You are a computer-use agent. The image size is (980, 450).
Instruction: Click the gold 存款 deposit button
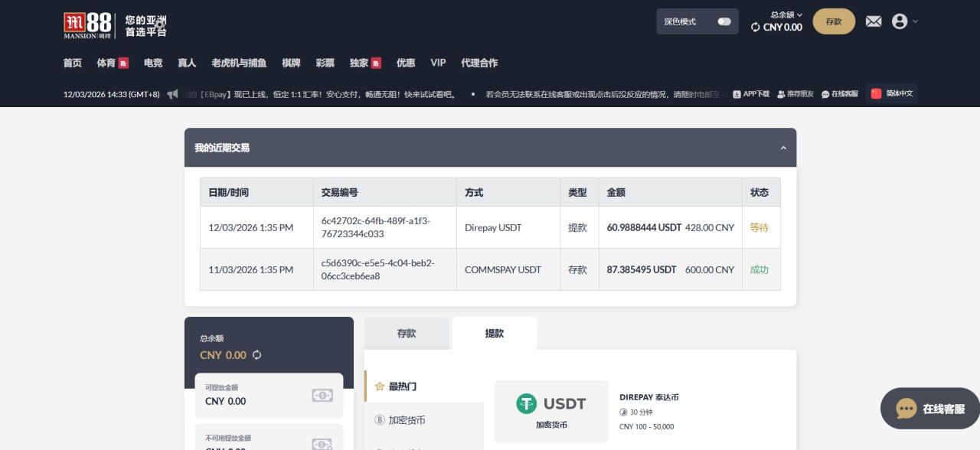[834, 21]
